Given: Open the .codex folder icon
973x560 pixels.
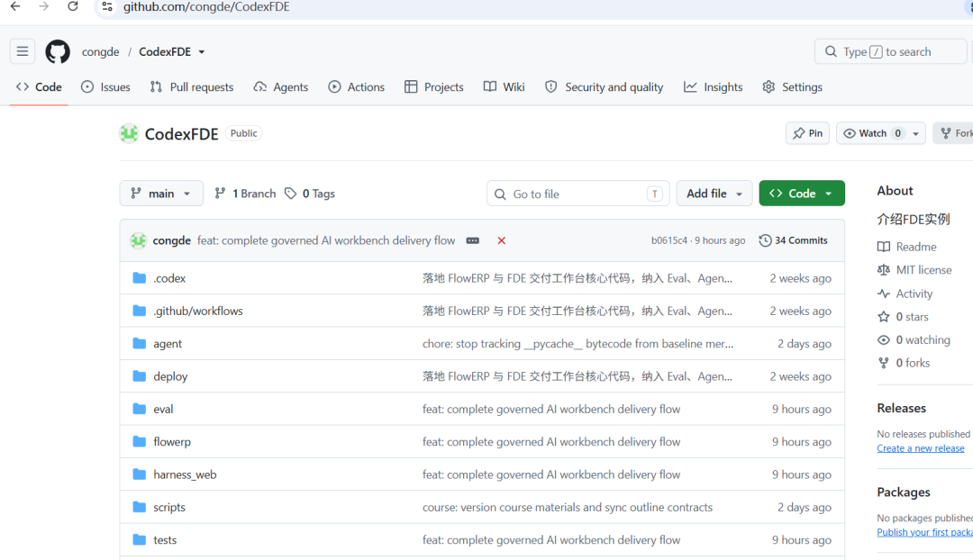Looking at the screenshot, I should pyautogui.click(x=140, y=278).
